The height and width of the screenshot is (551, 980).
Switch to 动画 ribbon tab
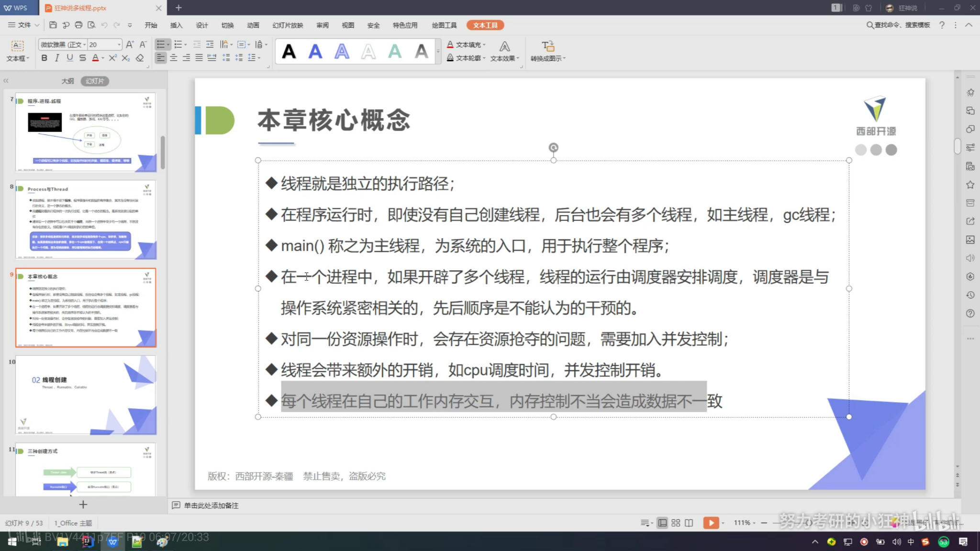(253, 25)
